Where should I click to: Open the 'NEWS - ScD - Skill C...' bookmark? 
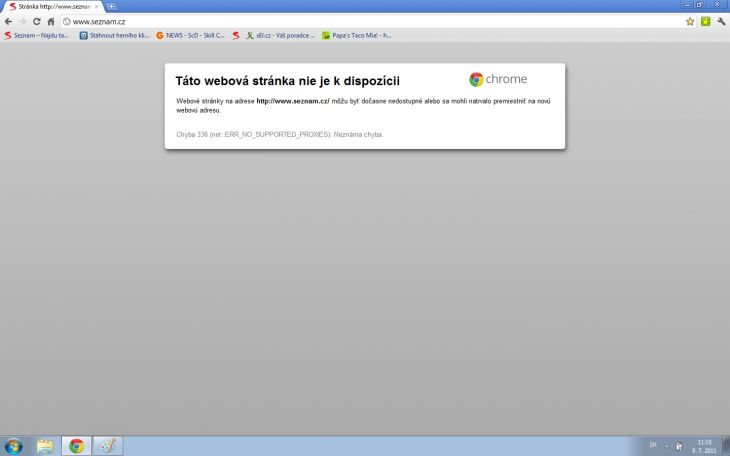[x=190, y=35]
